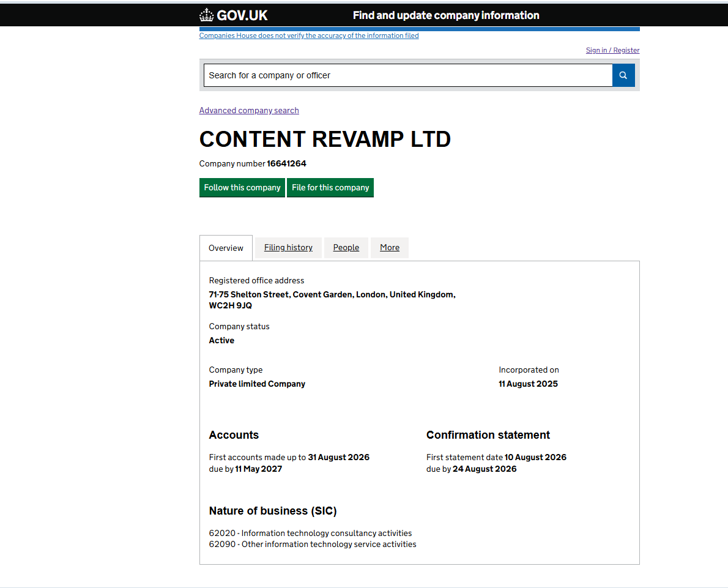Click statement date 10 August 2026
Viewport: 728px width, 588px height.
tap(535, 457)
